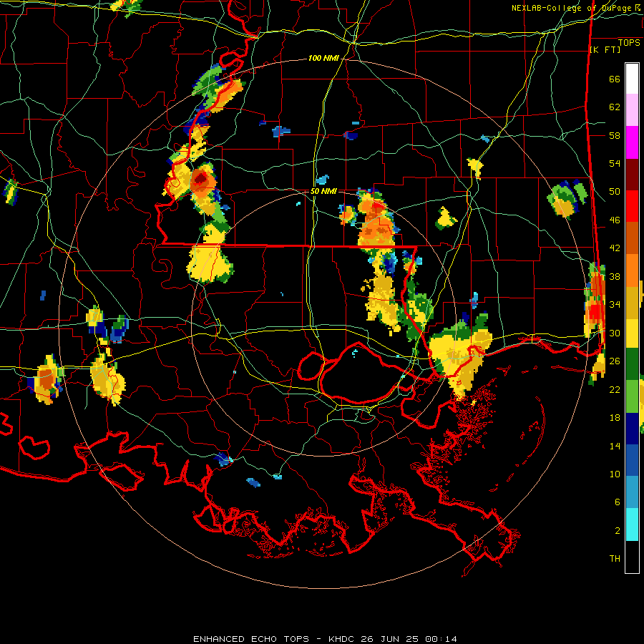Choose the maroon swatch in the color scale
Image resolution: width=644 pixels, height=644 pixels.
(x=632, y=174)
